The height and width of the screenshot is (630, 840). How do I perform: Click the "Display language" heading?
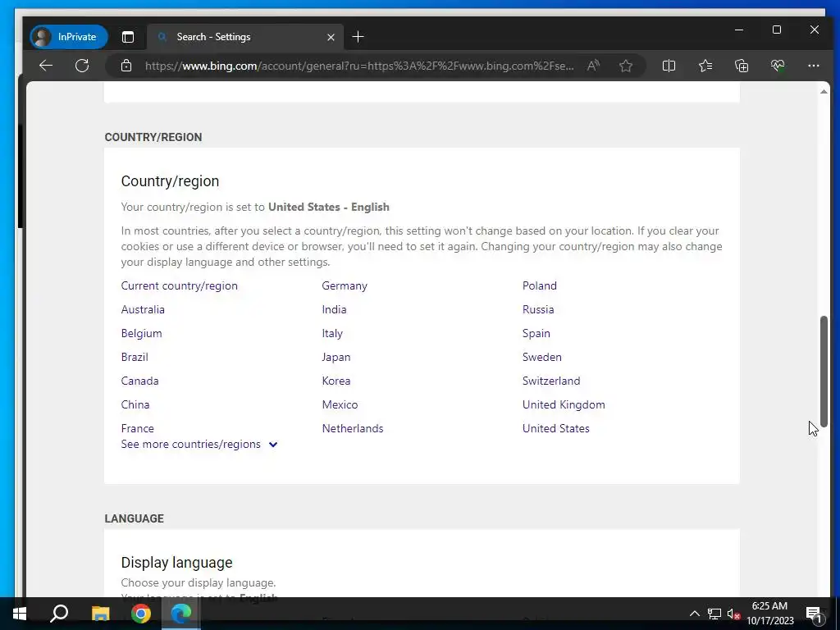(177, 563)
